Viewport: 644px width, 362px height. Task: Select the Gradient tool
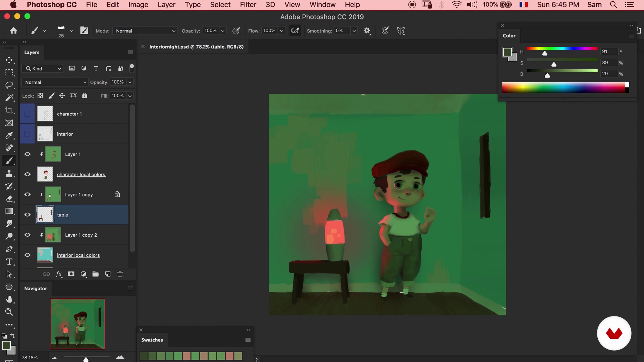(x=9, y=211)
